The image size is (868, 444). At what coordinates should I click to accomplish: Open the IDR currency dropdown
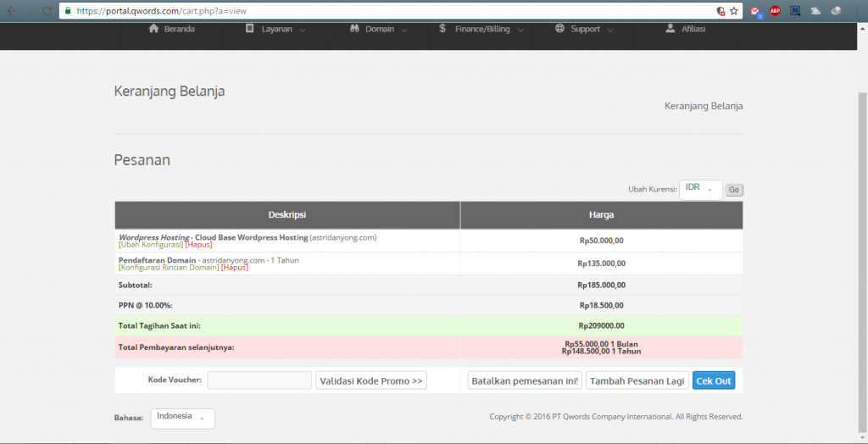(700, 189)
